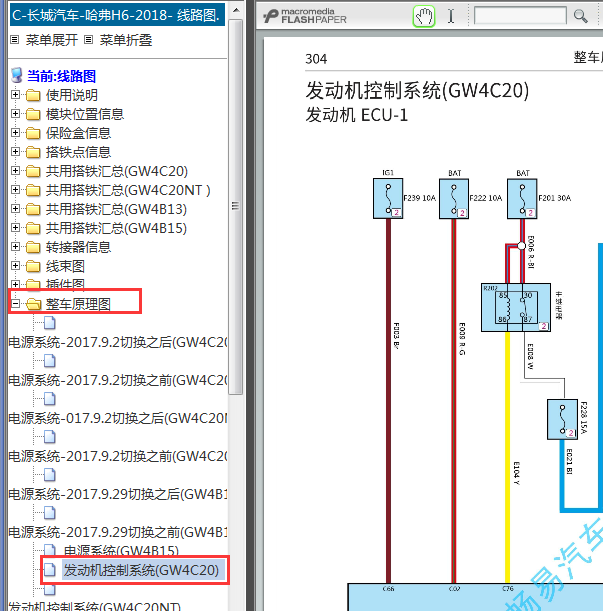Click the R202 relay box in diagram
Screen dimensions: 603x611
tap(516, 307)
